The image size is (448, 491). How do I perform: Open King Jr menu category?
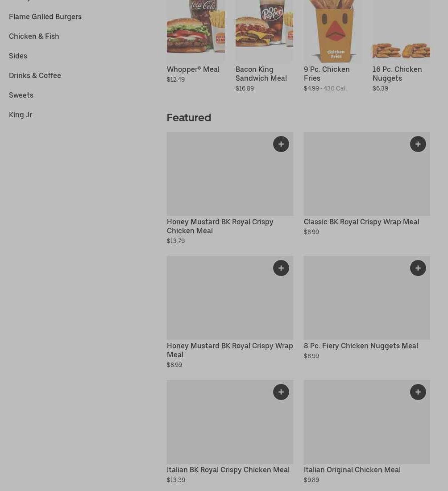[x=21, y=115]
